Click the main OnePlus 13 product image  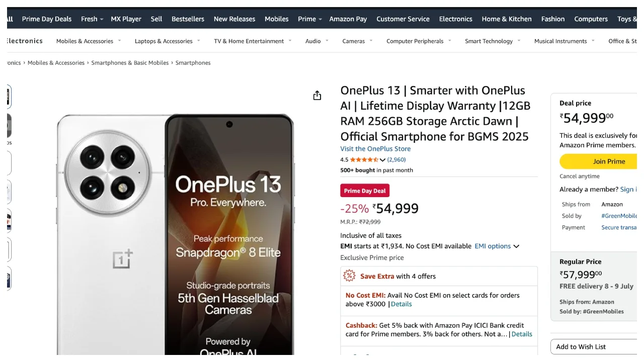click(x=175, y=234)
